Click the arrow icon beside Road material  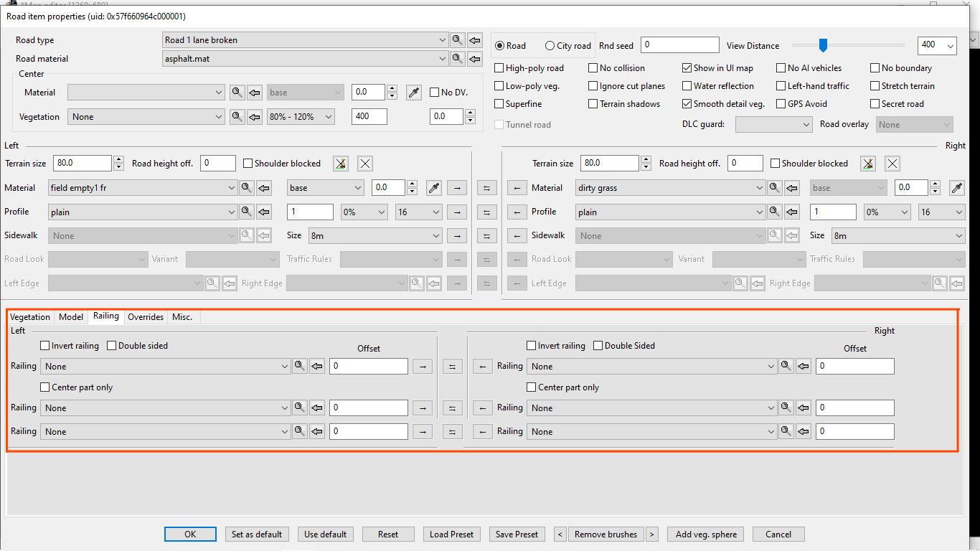[x=474, y=59]
